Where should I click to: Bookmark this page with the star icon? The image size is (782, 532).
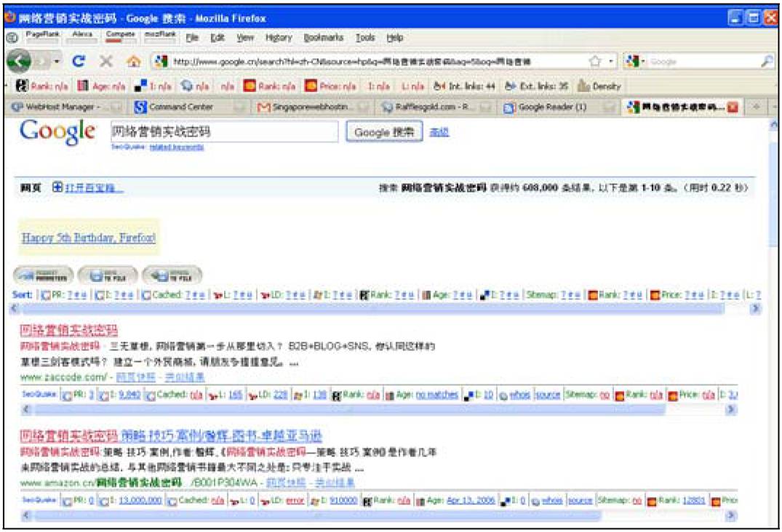[x=595, y=61]
